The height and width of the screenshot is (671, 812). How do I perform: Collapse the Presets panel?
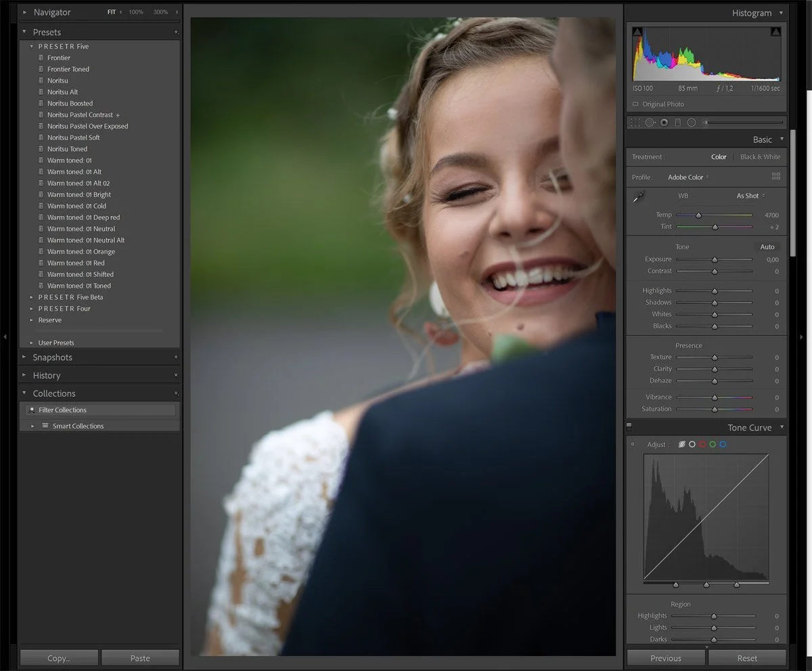[25, 32]
